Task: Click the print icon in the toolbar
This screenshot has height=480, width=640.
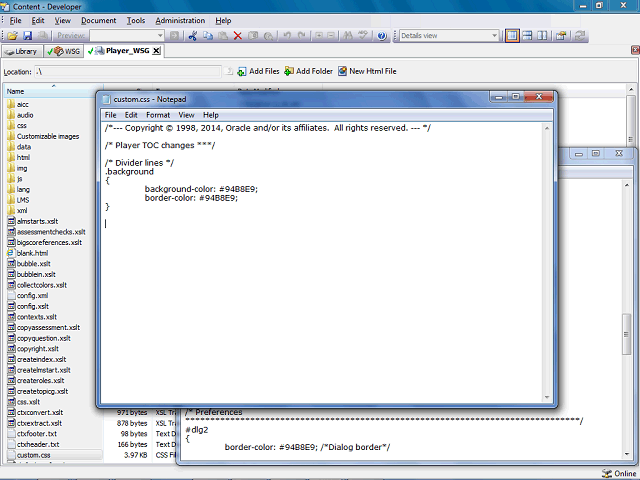Action: [x=43, y=36]
